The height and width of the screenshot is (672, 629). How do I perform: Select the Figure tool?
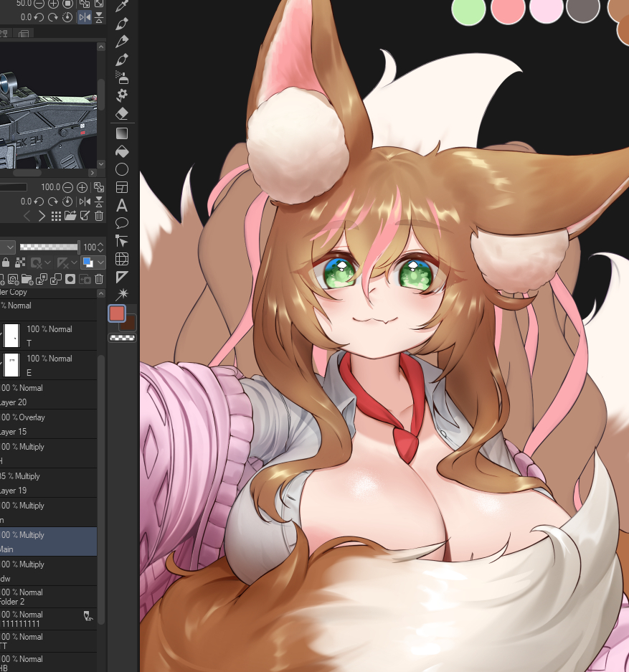point(122,169)
